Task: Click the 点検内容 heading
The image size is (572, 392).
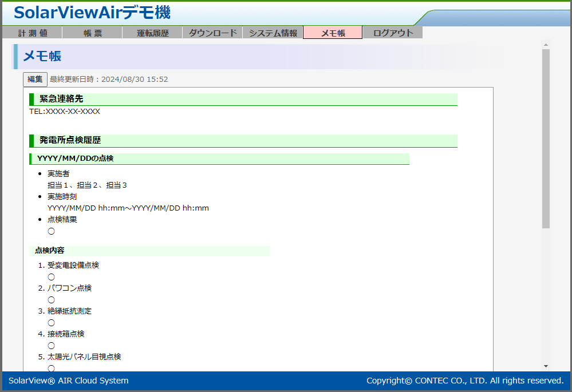Action: tap(50, 251)
